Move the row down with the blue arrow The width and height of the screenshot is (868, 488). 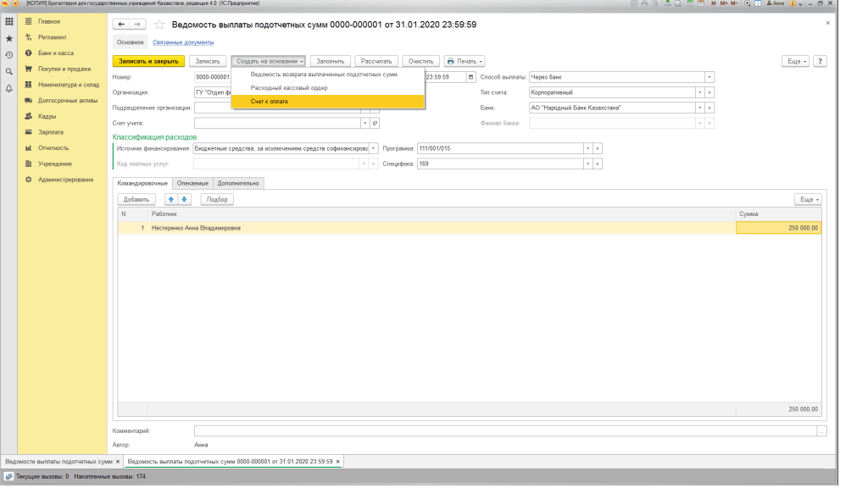184,199
